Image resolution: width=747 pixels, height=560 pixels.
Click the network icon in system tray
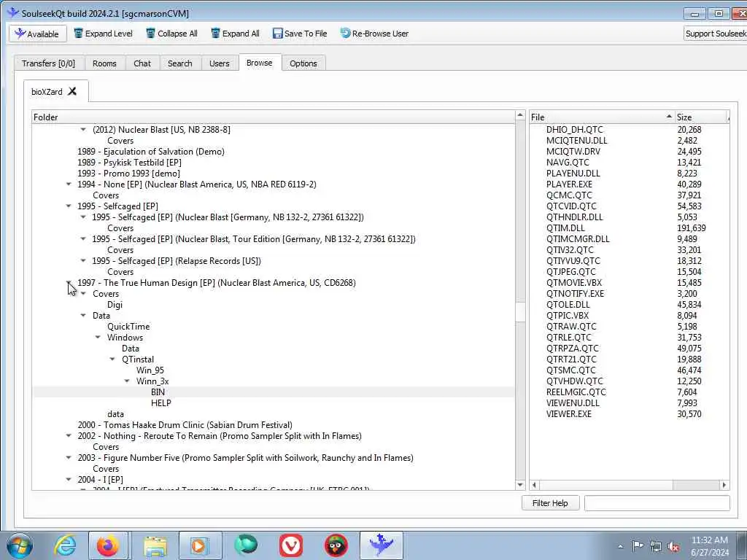[x=656, y=547]
